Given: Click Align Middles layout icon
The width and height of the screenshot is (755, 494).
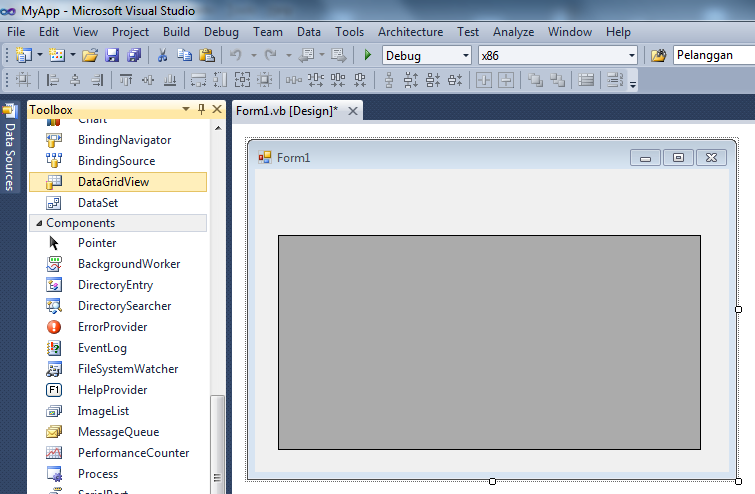Looking at the screenshot, I should tap(148, 80).
